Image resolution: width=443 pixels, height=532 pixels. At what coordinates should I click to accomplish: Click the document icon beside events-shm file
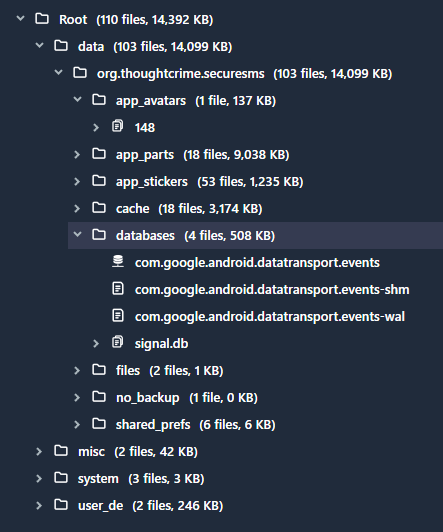pos(118,289)
